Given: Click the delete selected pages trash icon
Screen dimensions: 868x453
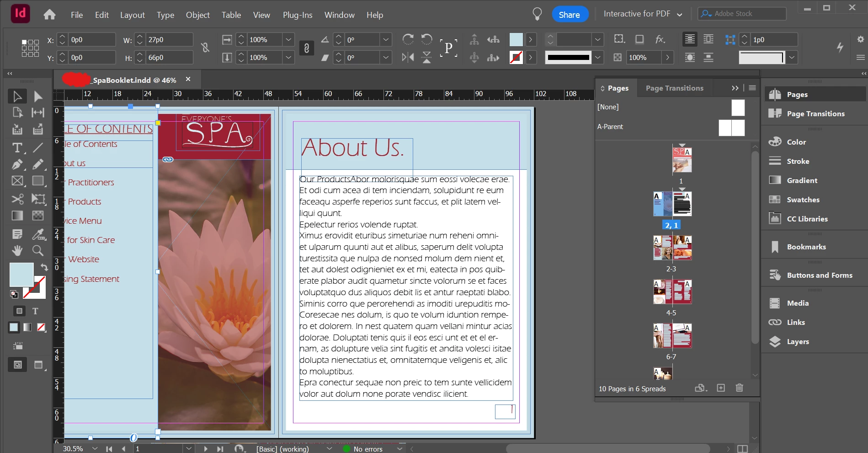Looking at the screenshot, I should pyautogui.click(x=739, y=388).
